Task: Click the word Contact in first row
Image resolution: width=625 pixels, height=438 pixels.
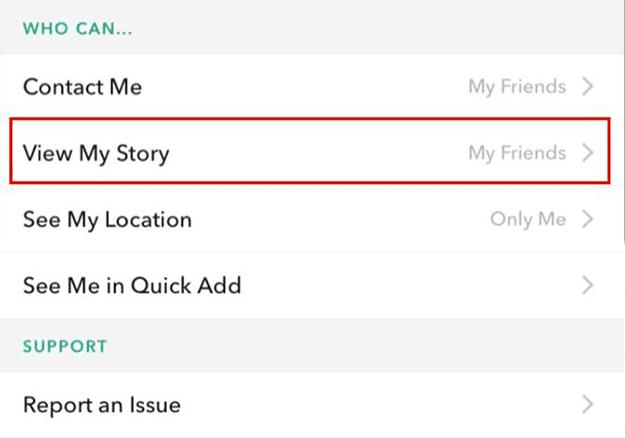Action: click(x=62, y=87)
